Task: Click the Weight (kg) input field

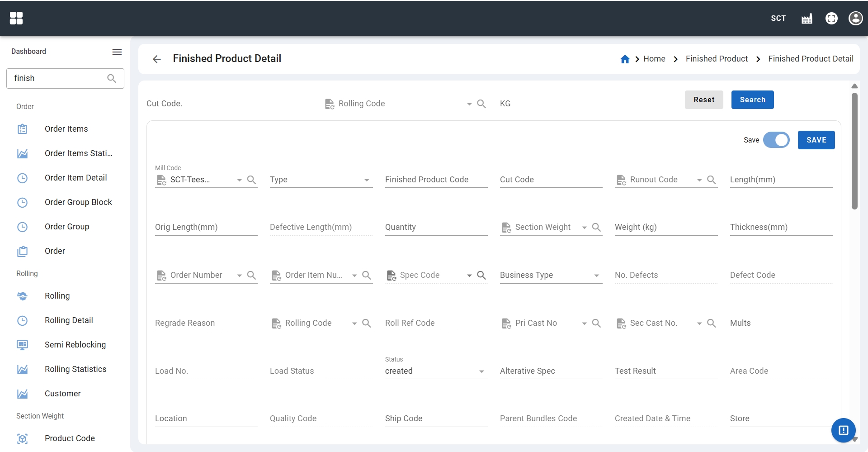Action: pos(666,227)
